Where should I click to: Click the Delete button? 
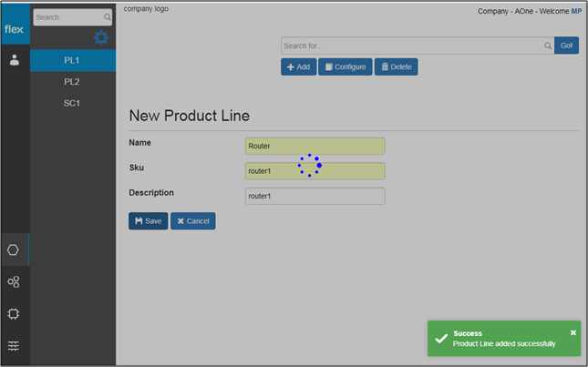pos(396,66)
